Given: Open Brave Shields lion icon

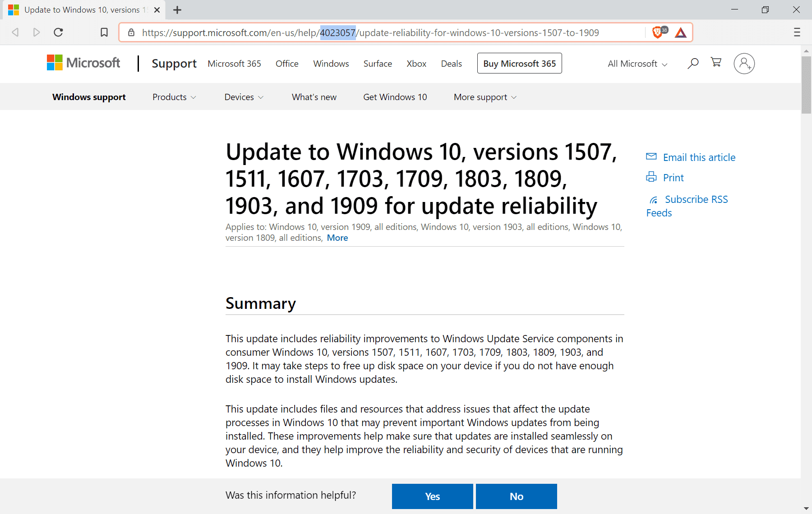Looking at the screenshot, I should 658,32.
